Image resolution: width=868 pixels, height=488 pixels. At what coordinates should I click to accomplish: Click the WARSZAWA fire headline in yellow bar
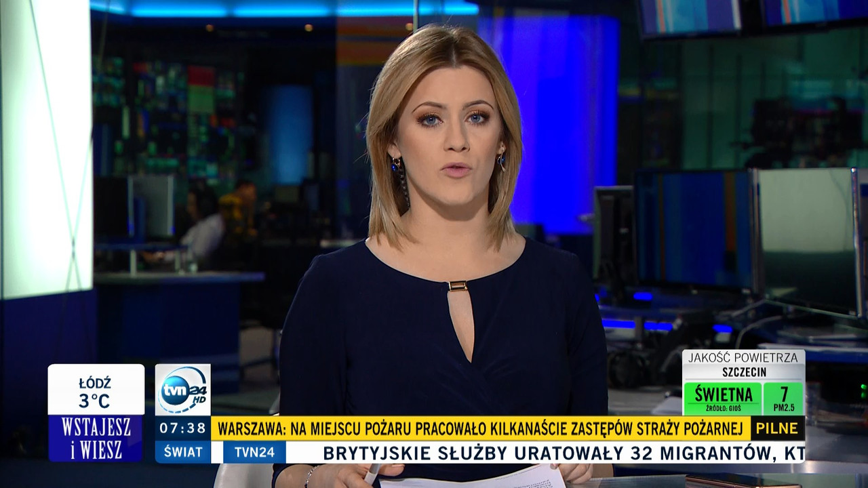point(481,428)
